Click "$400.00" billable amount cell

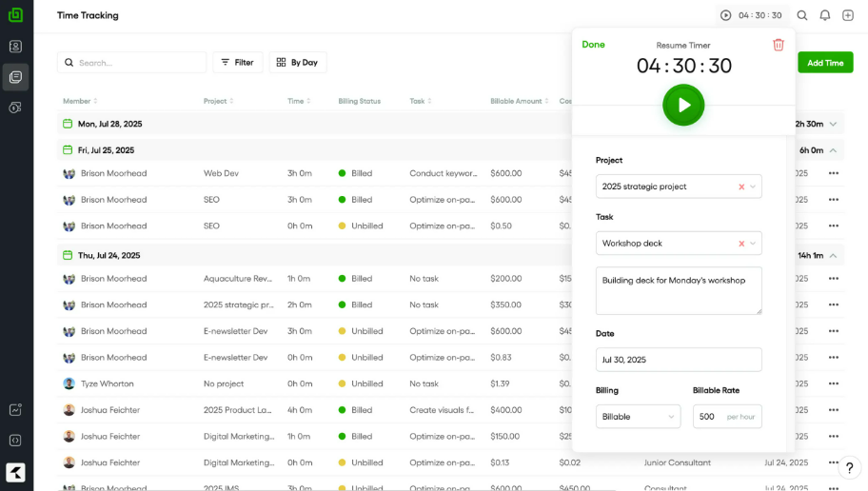[506, 410]
